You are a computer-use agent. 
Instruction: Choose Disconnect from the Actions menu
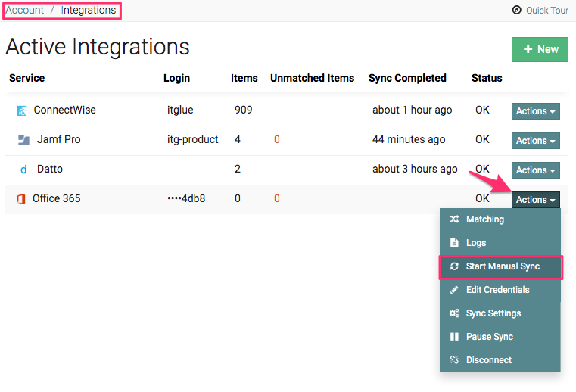pyautogui.click(x=488, y=360)
